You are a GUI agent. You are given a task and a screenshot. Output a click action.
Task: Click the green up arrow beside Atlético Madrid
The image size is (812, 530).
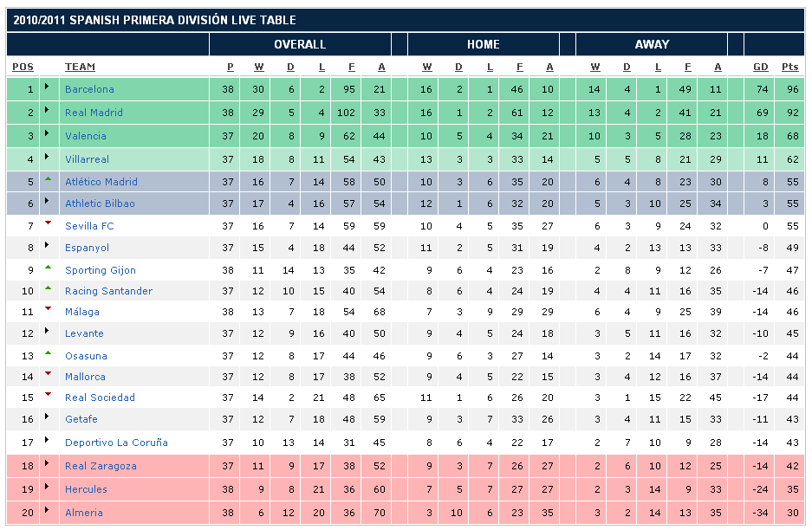pos(48,179)
